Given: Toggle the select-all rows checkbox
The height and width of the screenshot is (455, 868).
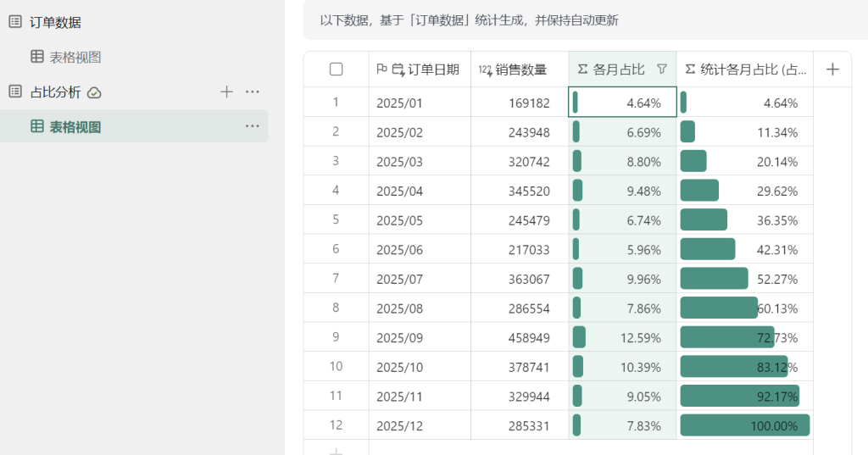Looking at the screenshot, I should (x=336, y=69).
